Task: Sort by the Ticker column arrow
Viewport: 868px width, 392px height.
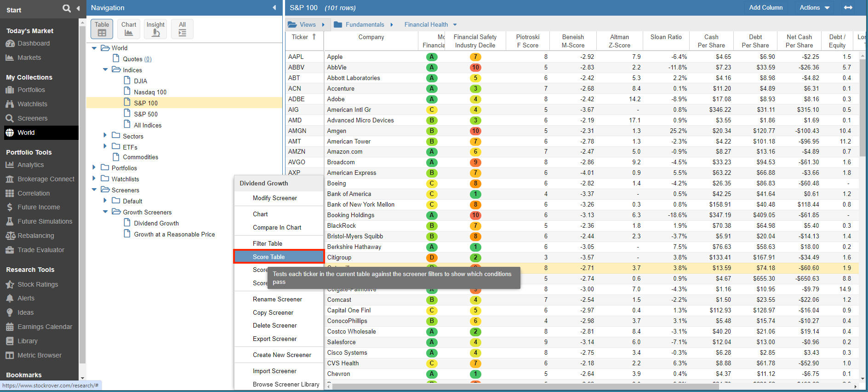Action: pyautogui.click(x=314, y=37)
